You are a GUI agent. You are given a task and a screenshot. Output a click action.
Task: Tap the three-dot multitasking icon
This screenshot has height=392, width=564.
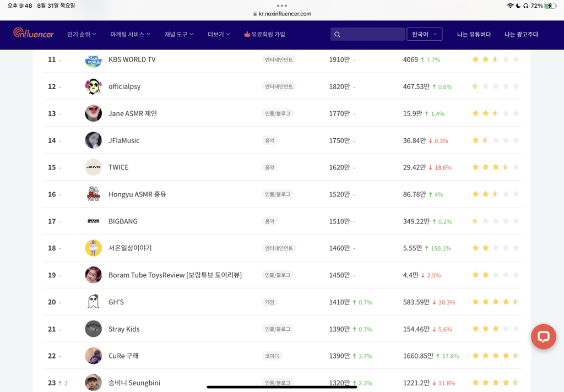tap(282, 6)
